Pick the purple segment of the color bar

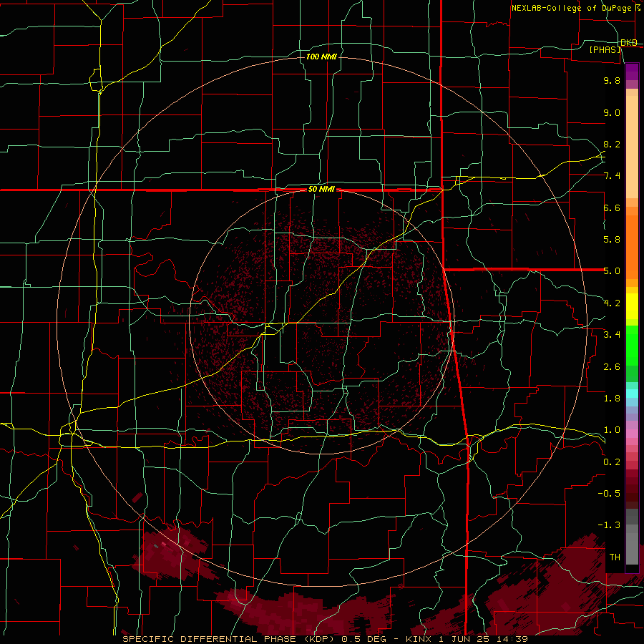coord(632,72)
